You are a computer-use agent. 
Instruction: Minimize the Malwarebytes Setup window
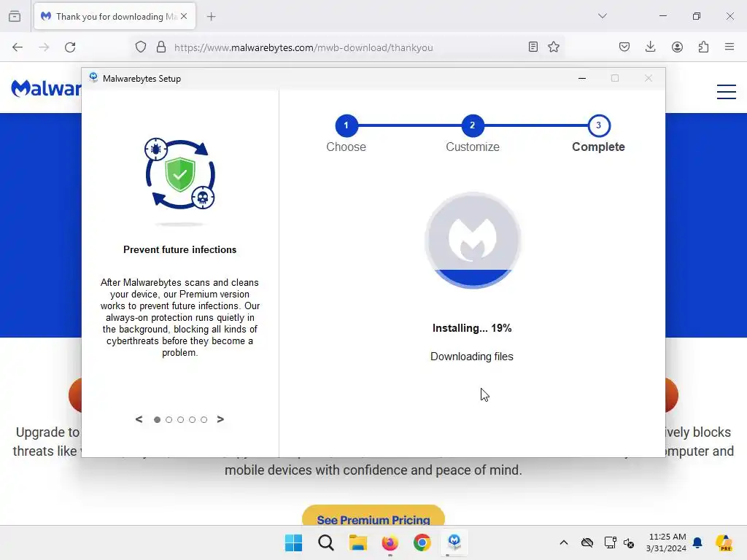coord(582,78)
